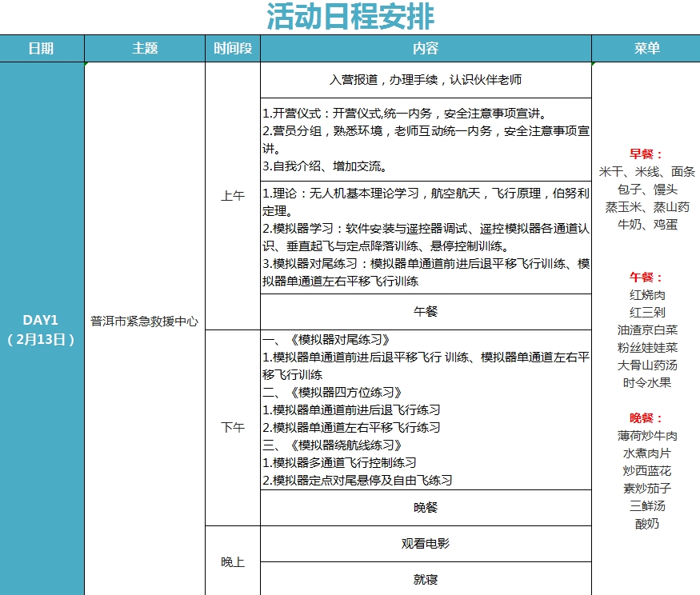Click the 开营仪式 opening ceremony cell

426,140
